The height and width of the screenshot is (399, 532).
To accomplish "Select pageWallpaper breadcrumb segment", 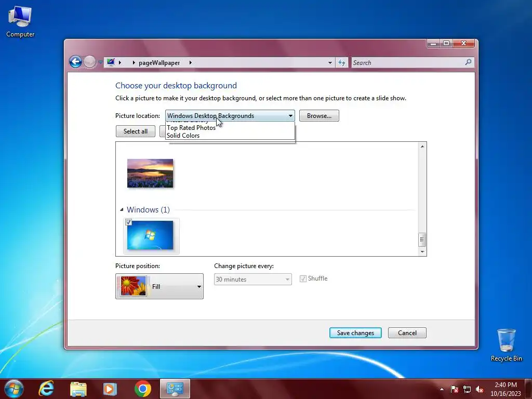I will point(159,63).
